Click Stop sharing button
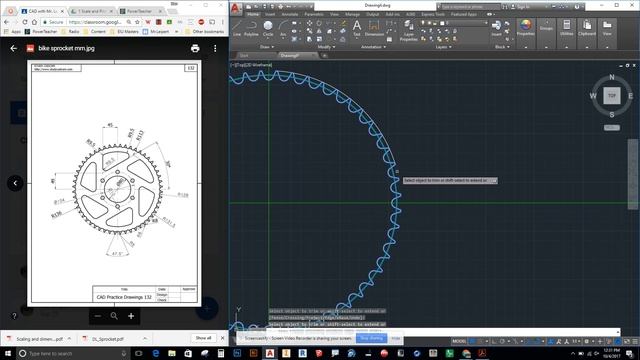Image resolution: width=640 pixels, height=360 pixels. [x=371, y=338]
